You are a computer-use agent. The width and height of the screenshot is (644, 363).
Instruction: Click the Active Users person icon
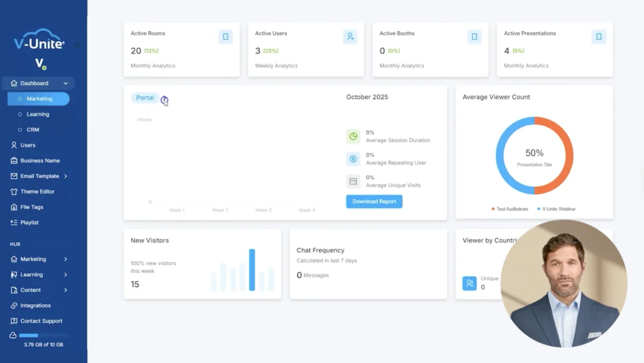pos(350,36)
